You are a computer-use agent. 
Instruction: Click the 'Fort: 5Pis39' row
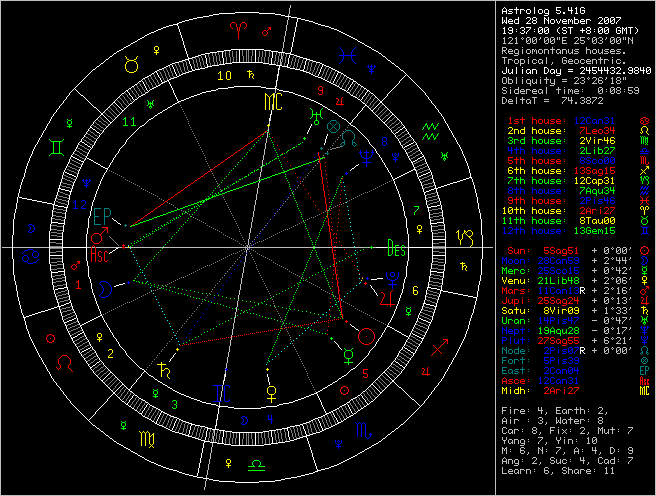pos(576,361)
